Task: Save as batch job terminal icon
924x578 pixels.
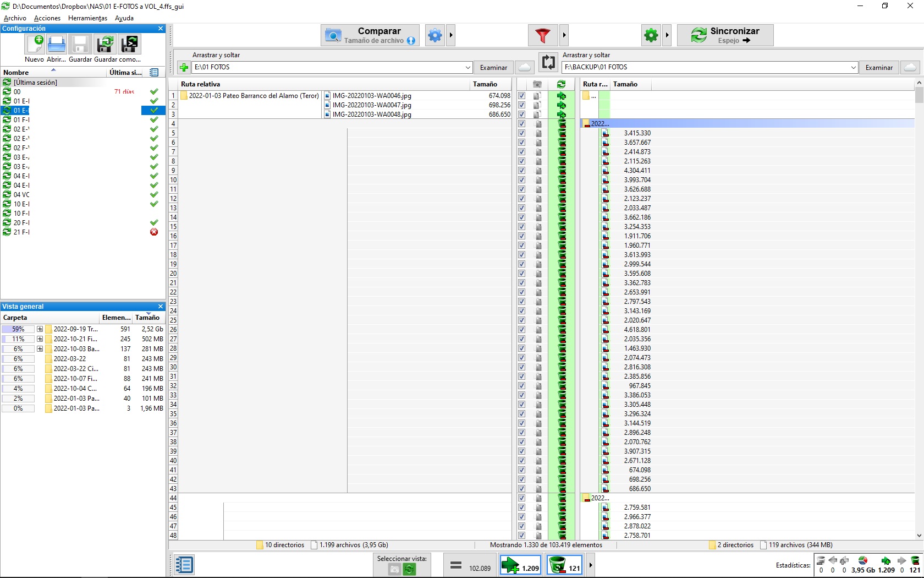Action: click(x=130, y=44)
